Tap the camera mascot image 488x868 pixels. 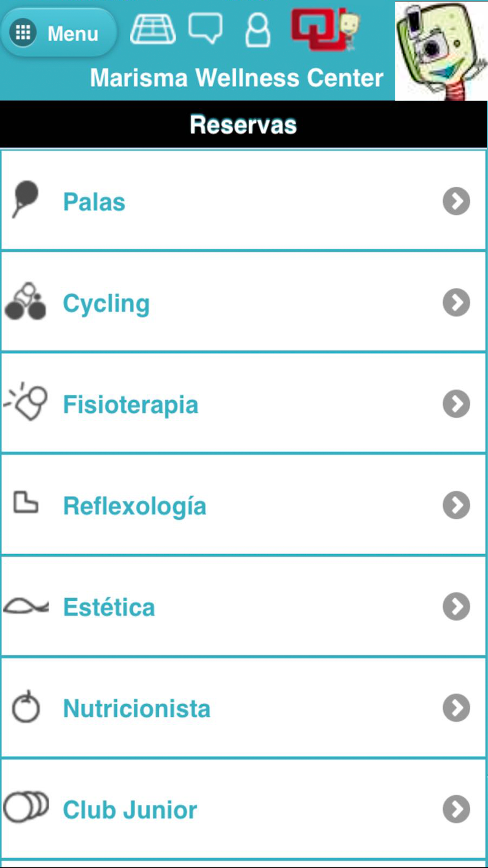pyautogui.click(x=441, y=51)
